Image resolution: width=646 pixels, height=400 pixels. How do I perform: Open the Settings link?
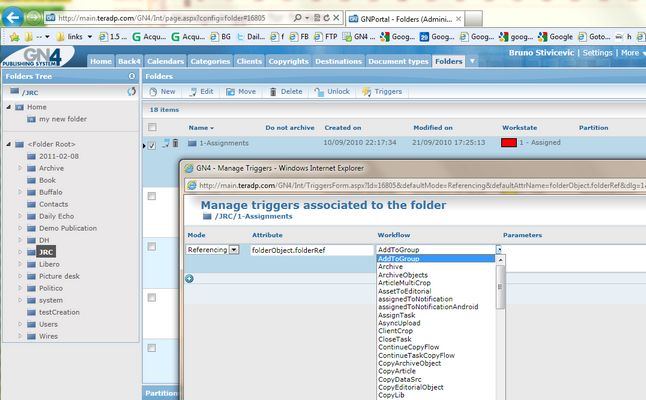point(597,53)
